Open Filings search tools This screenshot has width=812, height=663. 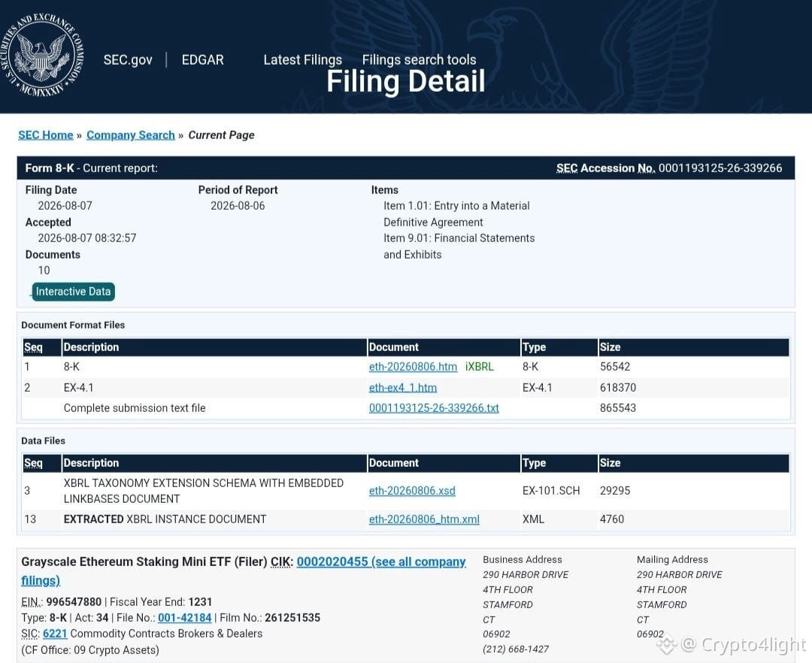419,60
